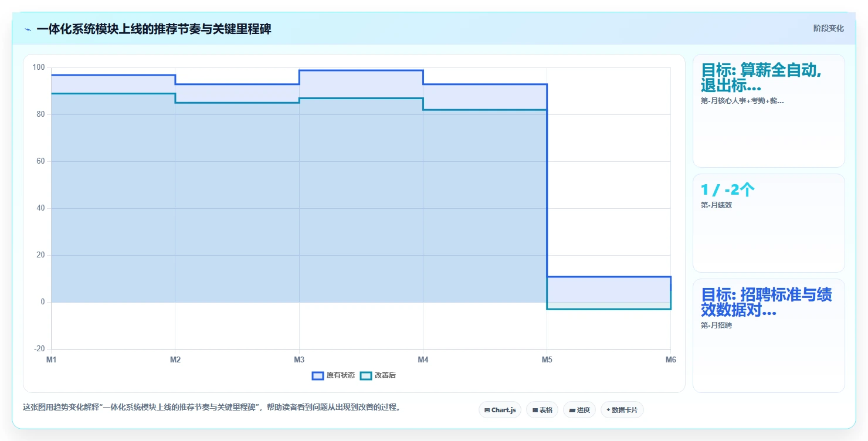Click the subtitle 第-月绩效
868x441 pixels.
click(x=716, y=205)
